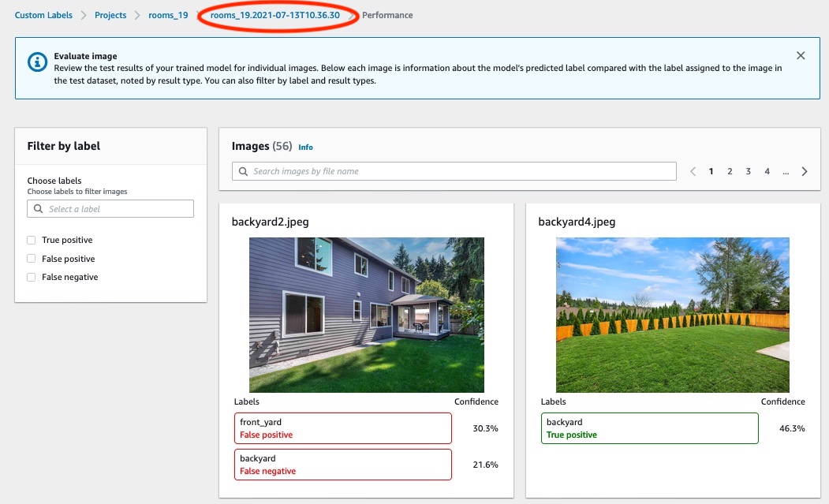Open the backyard2.jpeg image thumbnail

click(366, 315)
